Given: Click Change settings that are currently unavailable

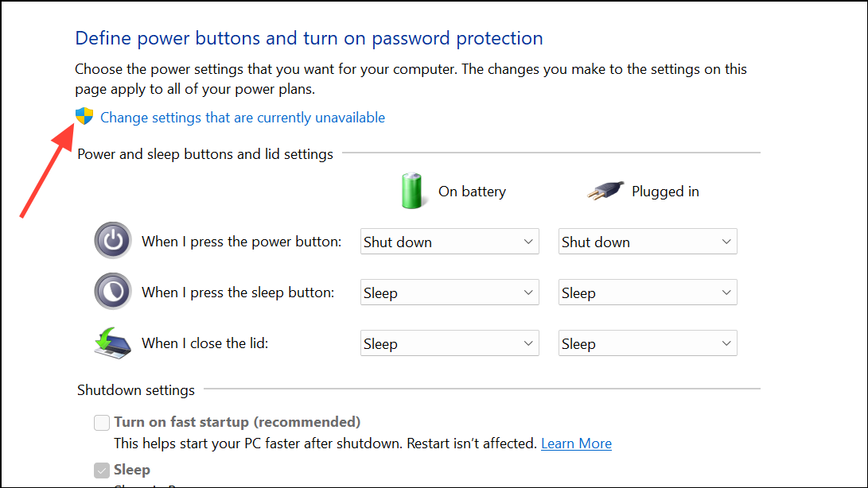Looking at the screenshot, I should pos(242,117).
